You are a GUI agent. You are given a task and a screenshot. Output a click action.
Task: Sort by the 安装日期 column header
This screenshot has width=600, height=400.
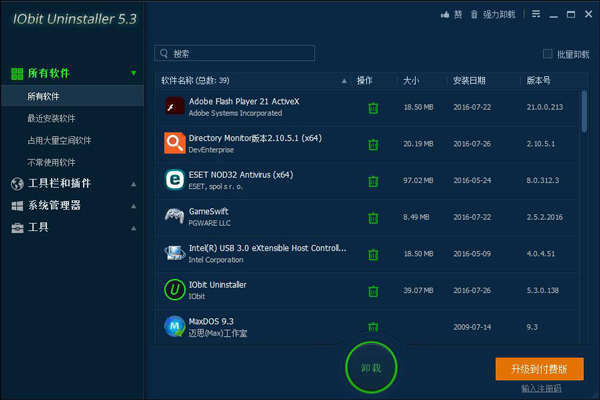(x=469, y=81)
